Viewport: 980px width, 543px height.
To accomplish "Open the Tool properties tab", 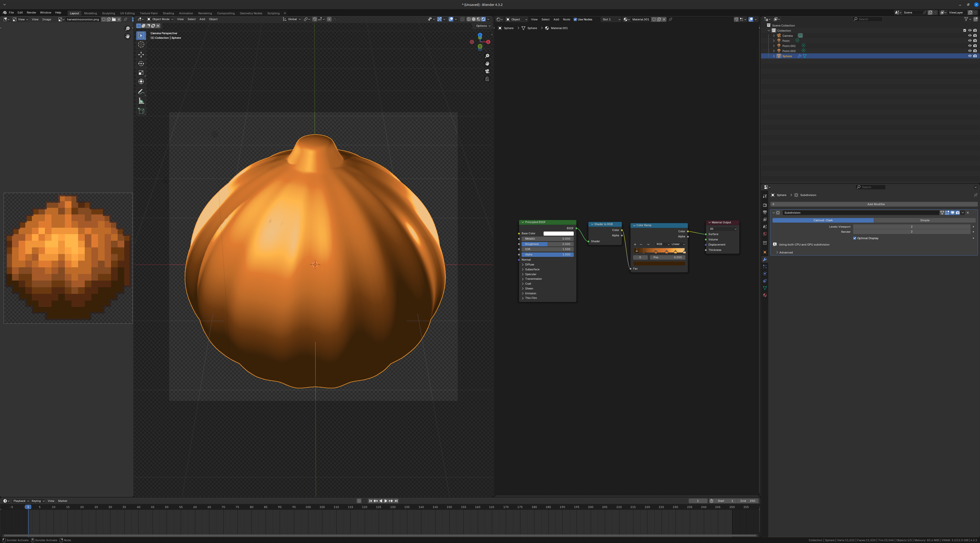I will (765, 196).
